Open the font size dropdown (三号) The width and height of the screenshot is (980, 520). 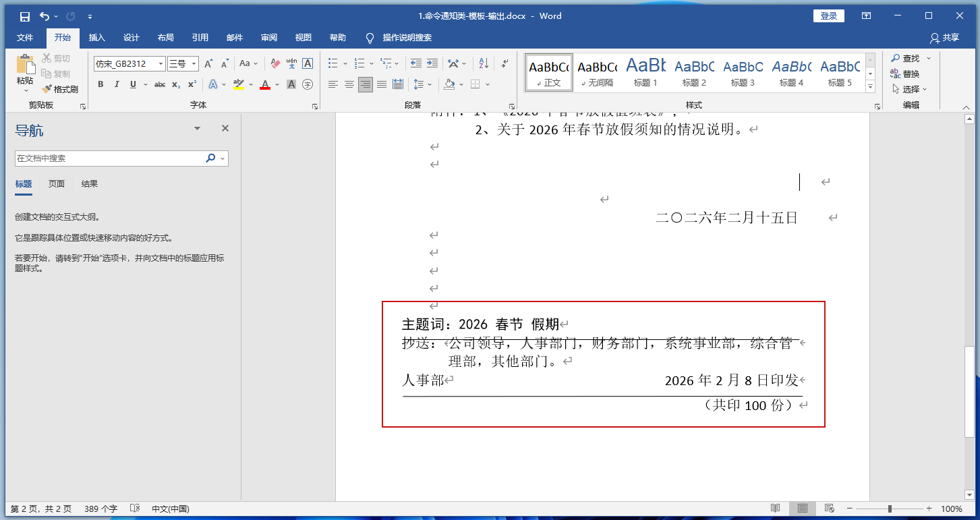click(194, 64)
